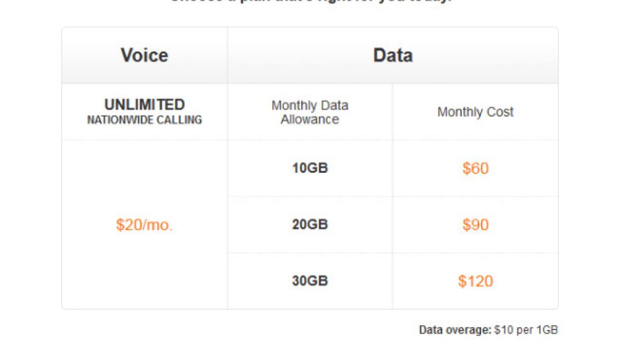Click the $90 monthly cost
This screenshot has height=364, width=622.
475,224
